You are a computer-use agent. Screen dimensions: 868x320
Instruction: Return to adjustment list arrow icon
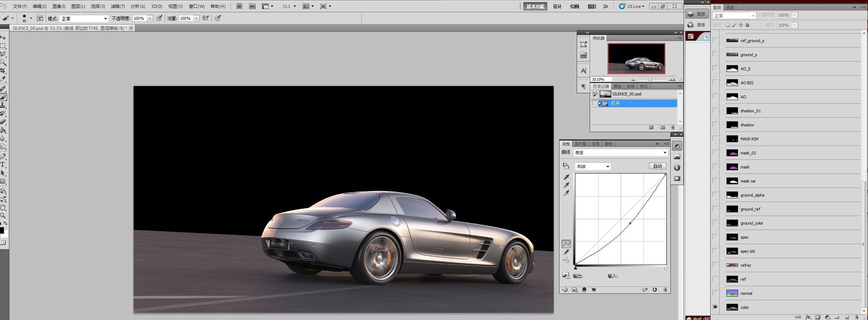(565, 290)
